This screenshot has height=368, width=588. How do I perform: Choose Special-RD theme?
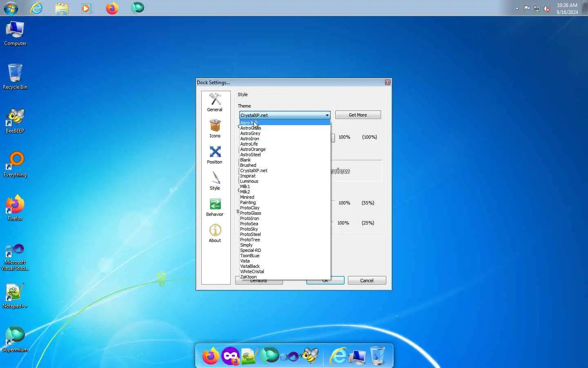click(285, 250)
